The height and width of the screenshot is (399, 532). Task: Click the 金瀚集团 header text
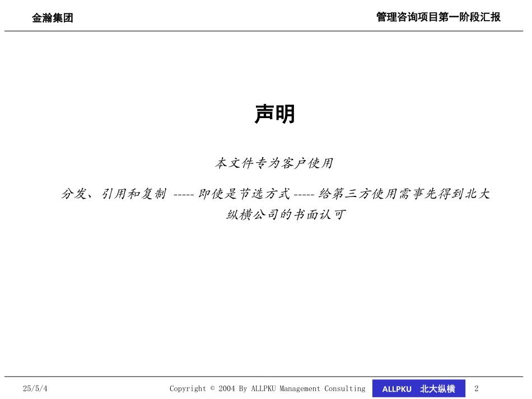(x=53, y=18)
